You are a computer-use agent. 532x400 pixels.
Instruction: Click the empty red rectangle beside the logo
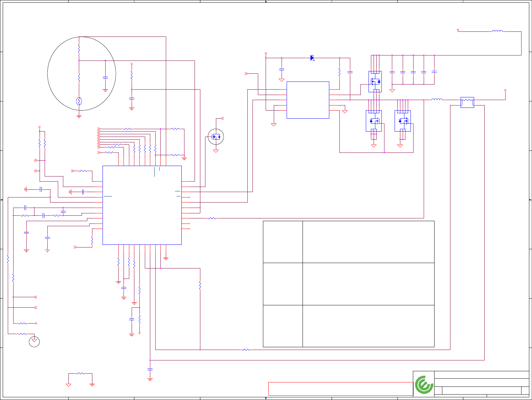(x=341, y=389)
